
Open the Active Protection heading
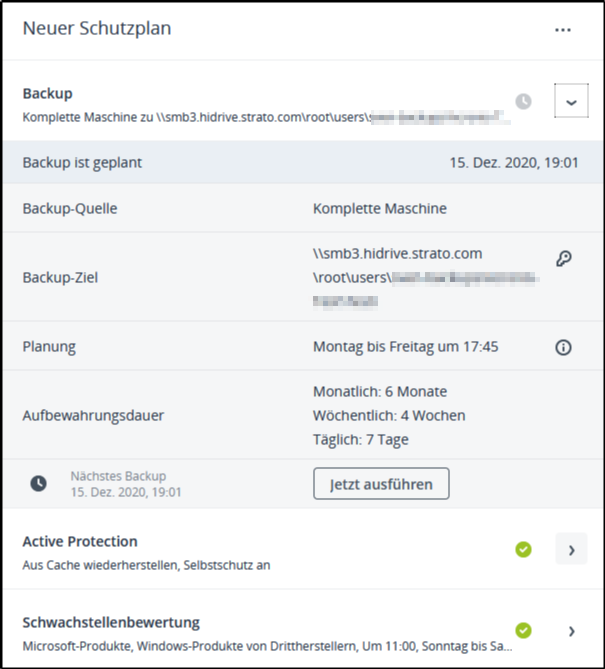(x=80, y=541)
